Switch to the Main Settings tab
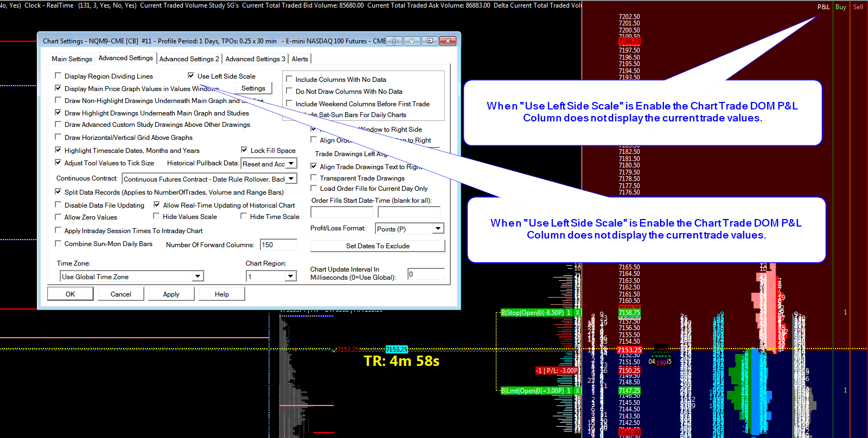 point(72,59)
